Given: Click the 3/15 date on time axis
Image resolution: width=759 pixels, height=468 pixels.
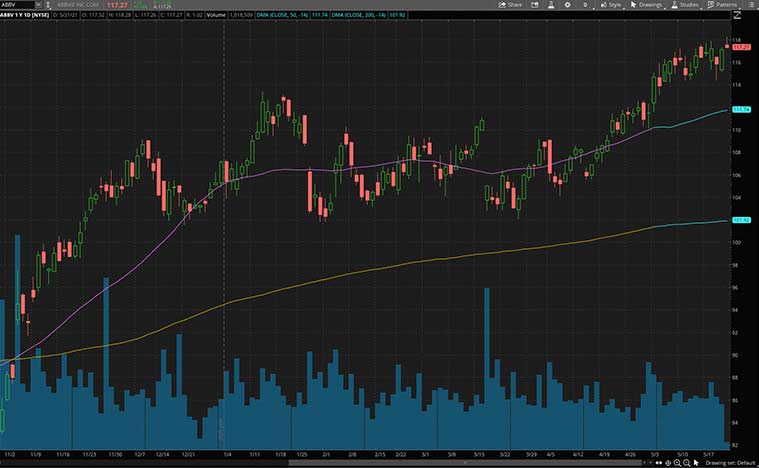Looking at the screenshot, I should coord(479,455).
